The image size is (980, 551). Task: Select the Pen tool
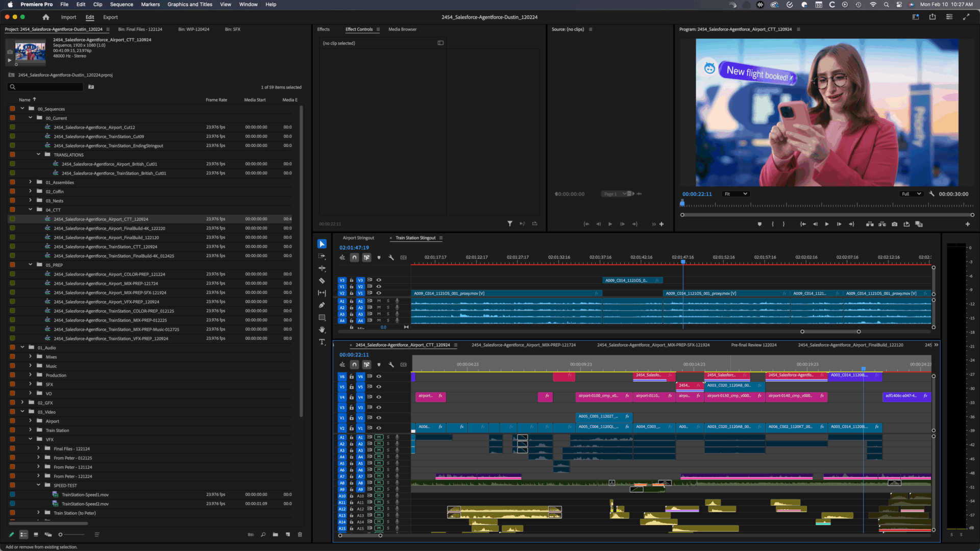(322, 305)
